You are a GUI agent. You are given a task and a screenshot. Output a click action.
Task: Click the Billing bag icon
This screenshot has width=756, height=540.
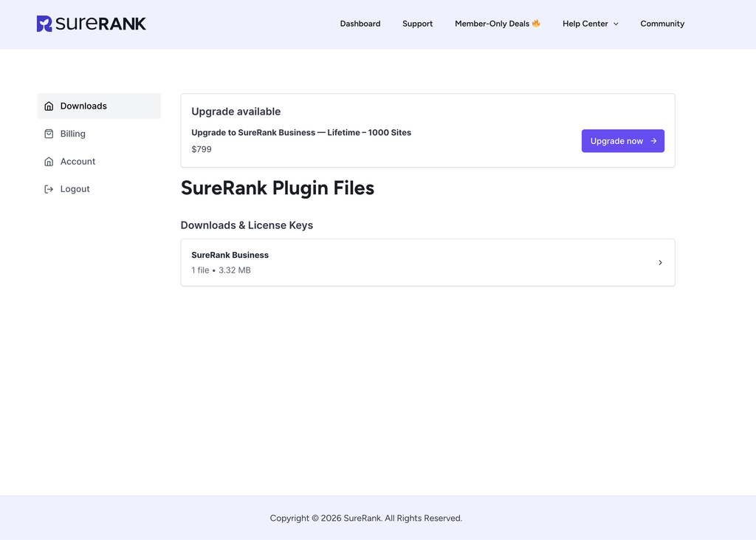click(x=49, y=134)
